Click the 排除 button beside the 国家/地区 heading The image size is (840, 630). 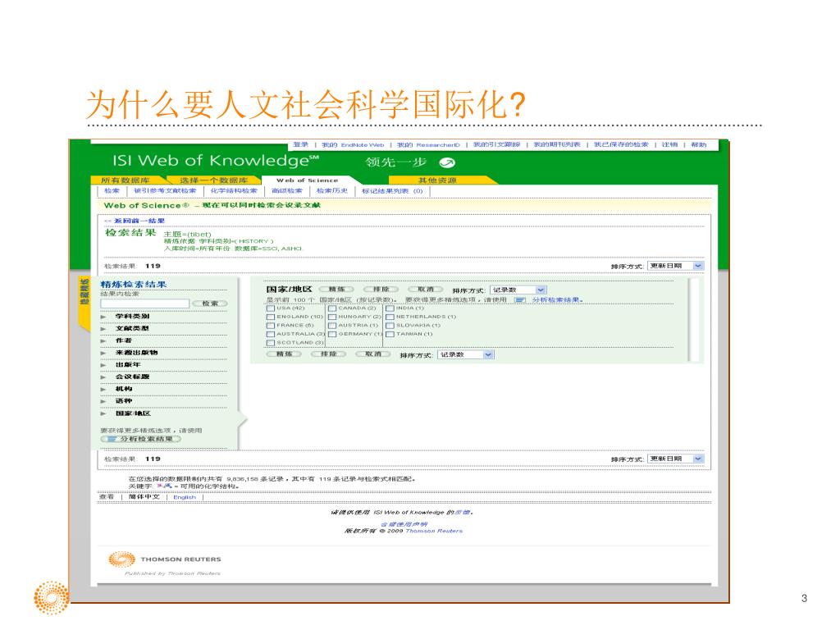click(x=381, y=290)
